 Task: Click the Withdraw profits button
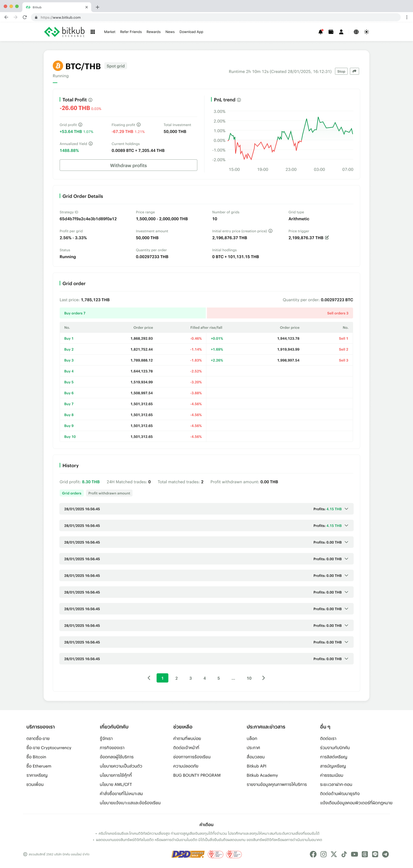click(128, 165)
